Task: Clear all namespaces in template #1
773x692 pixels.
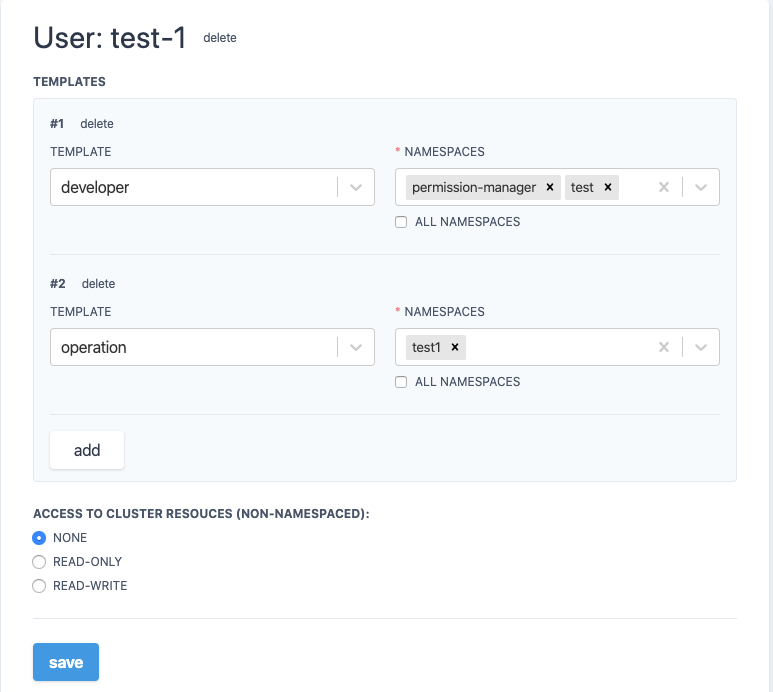Action: (663, 187)
